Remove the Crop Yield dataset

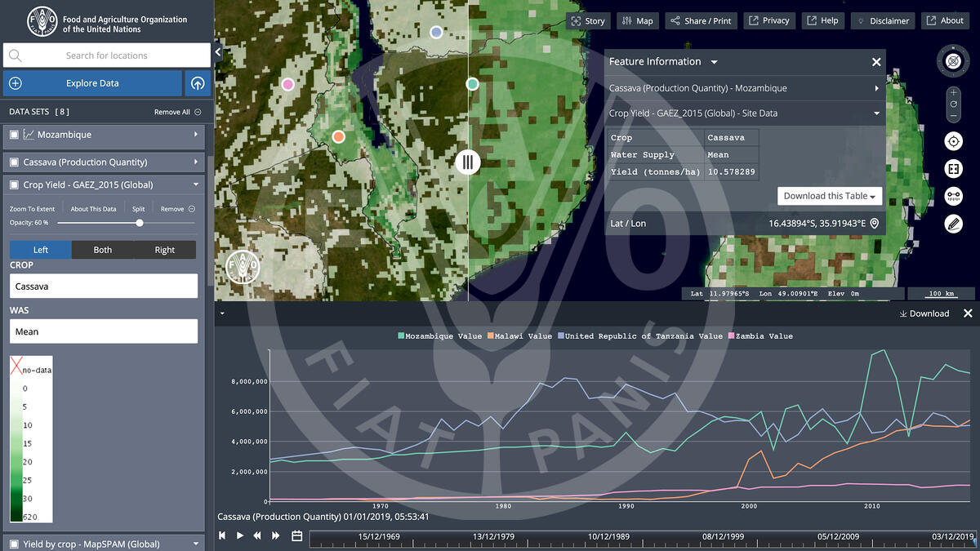(x=177, y=209)
